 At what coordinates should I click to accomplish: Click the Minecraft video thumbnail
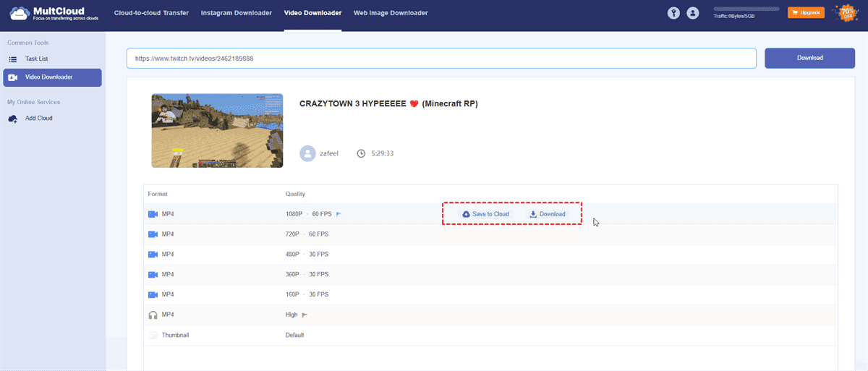tap(217, 131)
